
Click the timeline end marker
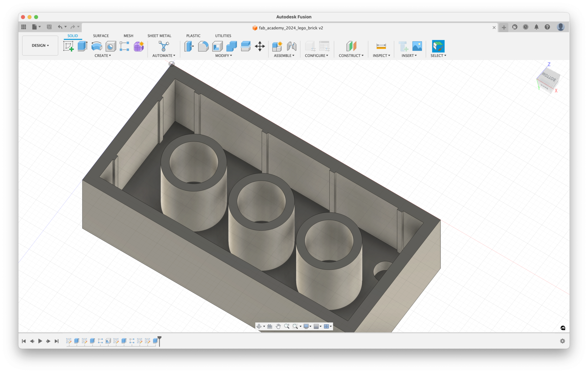coord(159,341)
